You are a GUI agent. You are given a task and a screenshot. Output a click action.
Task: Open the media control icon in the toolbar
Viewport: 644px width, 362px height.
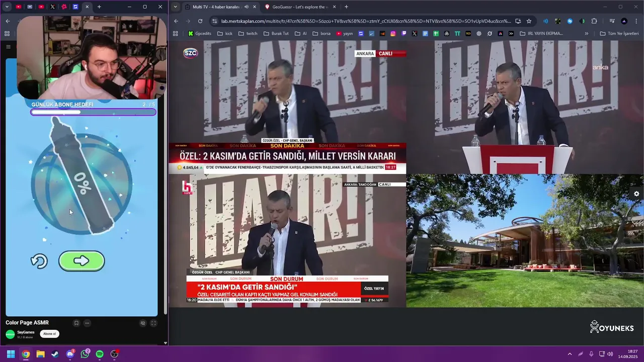tap(612, 21)
